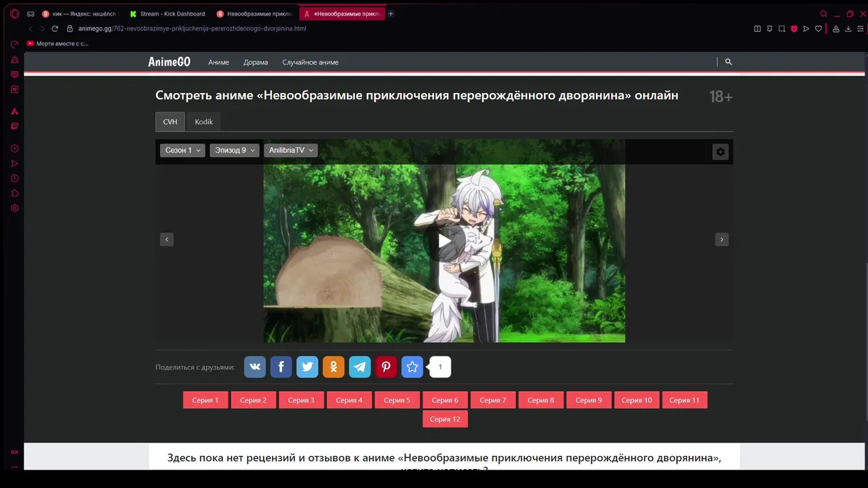Share on Pinterest
The height and width of the screenshot is (488, 868).
tap(386, 367)
